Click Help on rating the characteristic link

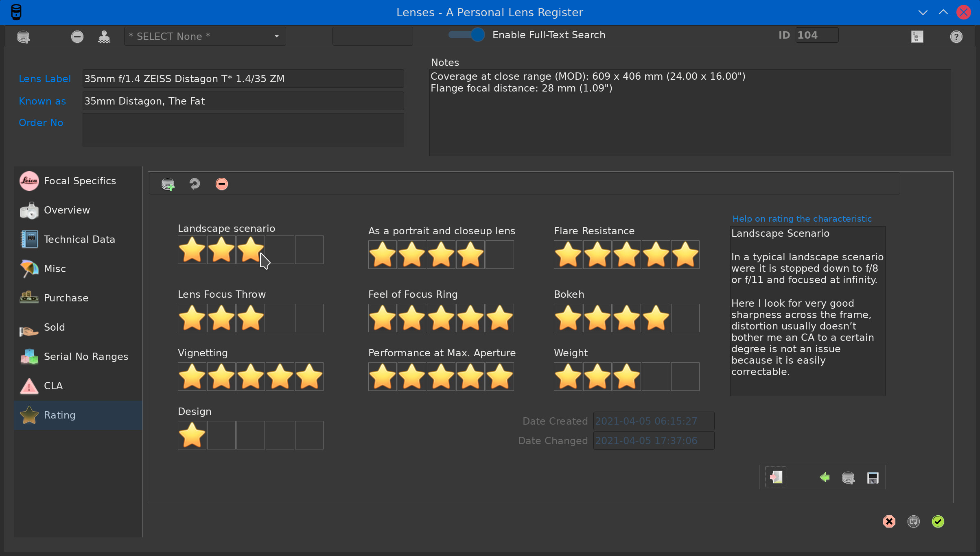tap(802, 219)
